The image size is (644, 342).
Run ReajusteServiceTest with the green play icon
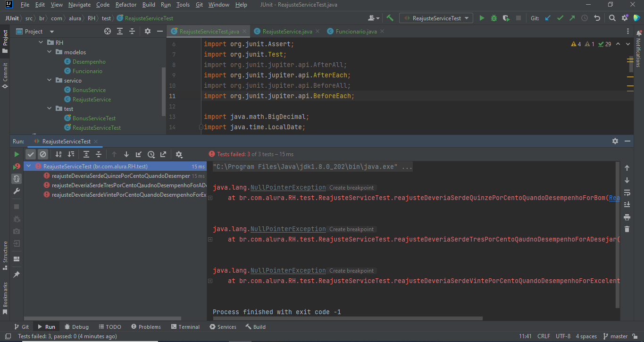point(482,18)
